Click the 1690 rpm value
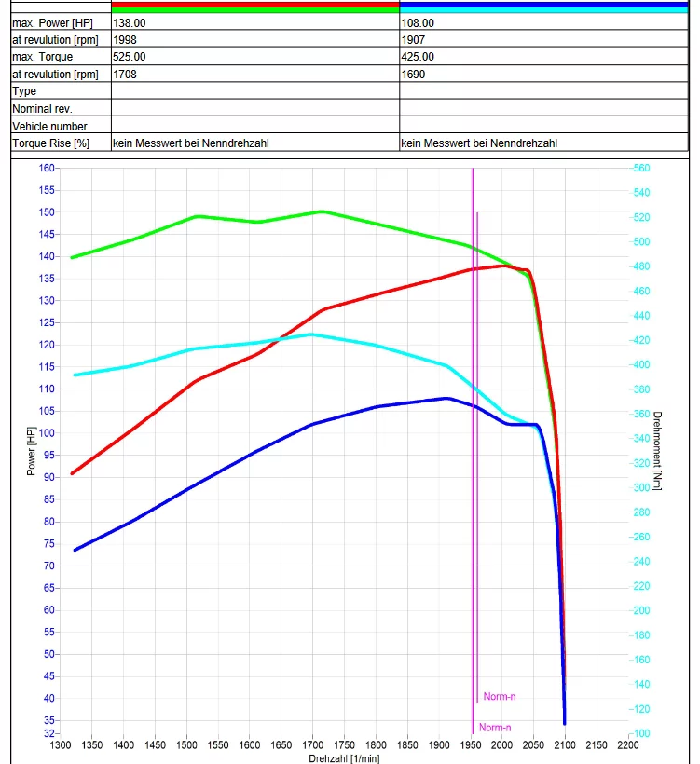Image resolution: width=700 pixels, height=764 pixels. (413, 75)
